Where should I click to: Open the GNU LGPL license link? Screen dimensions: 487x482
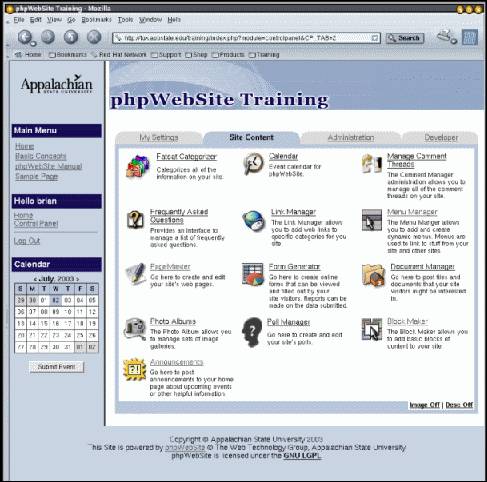tap(302, 455)
